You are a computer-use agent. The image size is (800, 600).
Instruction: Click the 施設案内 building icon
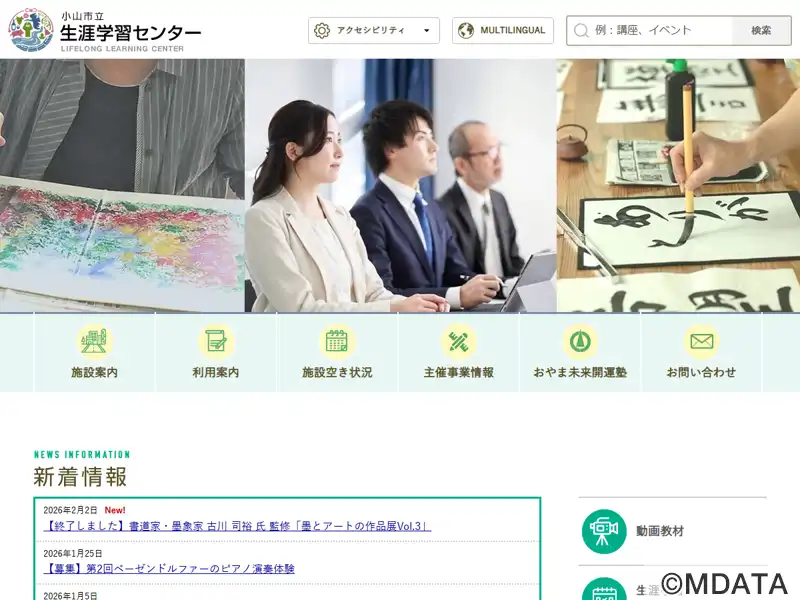click(x=94, y=341)
